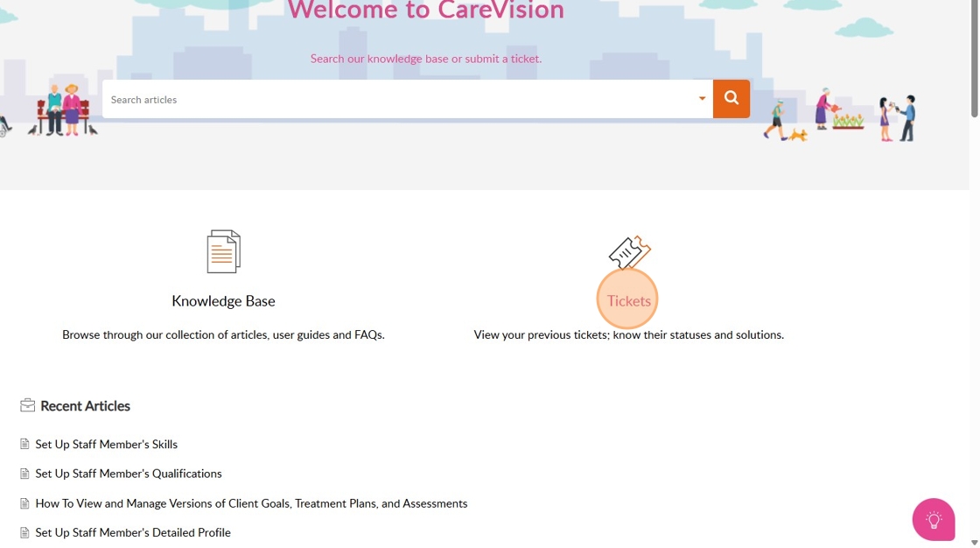Viewport: 980px width, 548px height.
Task: Click document icon beside Detailed Profile article
Action: coord(24,533)
